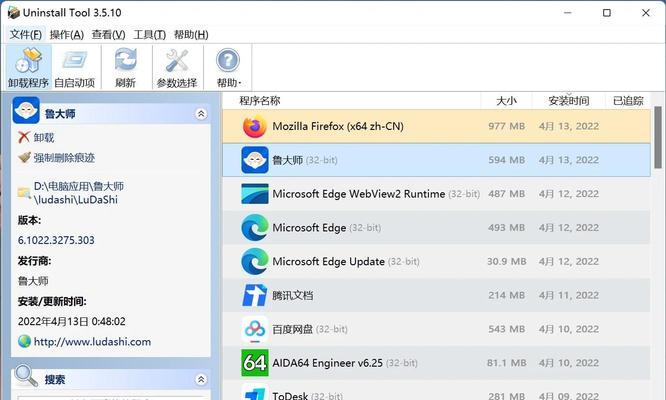Select the 鲁大师 (32-bit) row name
This screenshot has width=666, height=400.
click(x=305, y=160)
